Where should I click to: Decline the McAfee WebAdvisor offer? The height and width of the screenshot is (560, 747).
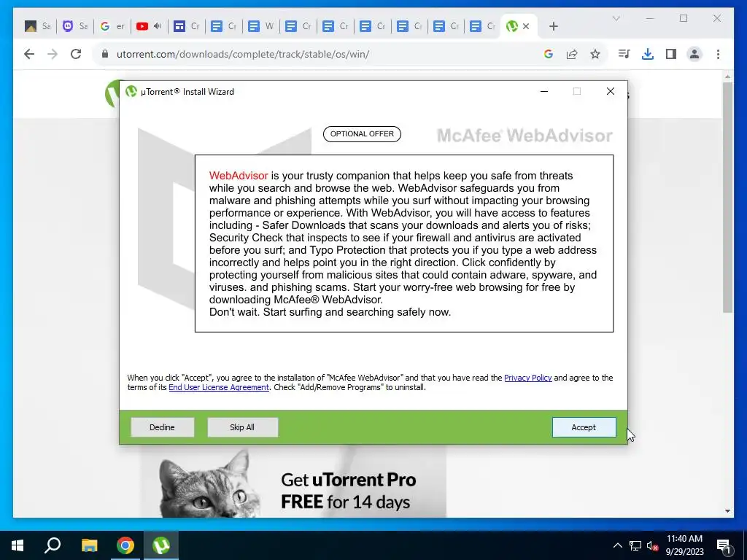[162, 427]
